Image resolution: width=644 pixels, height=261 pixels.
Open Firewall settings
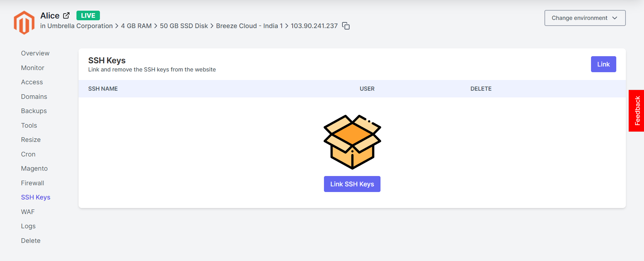coord(33,183)
